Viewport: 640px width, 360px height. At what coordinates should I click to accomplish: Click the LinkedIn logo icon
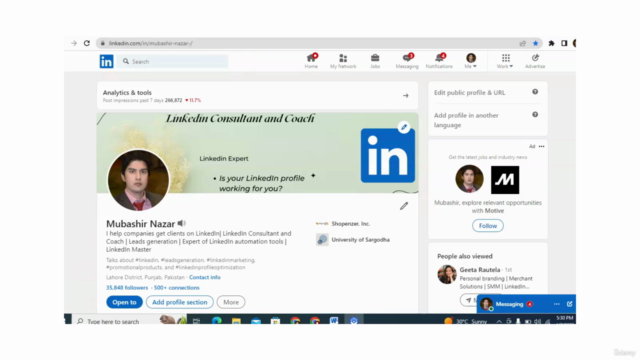click(x=107, y=62)
